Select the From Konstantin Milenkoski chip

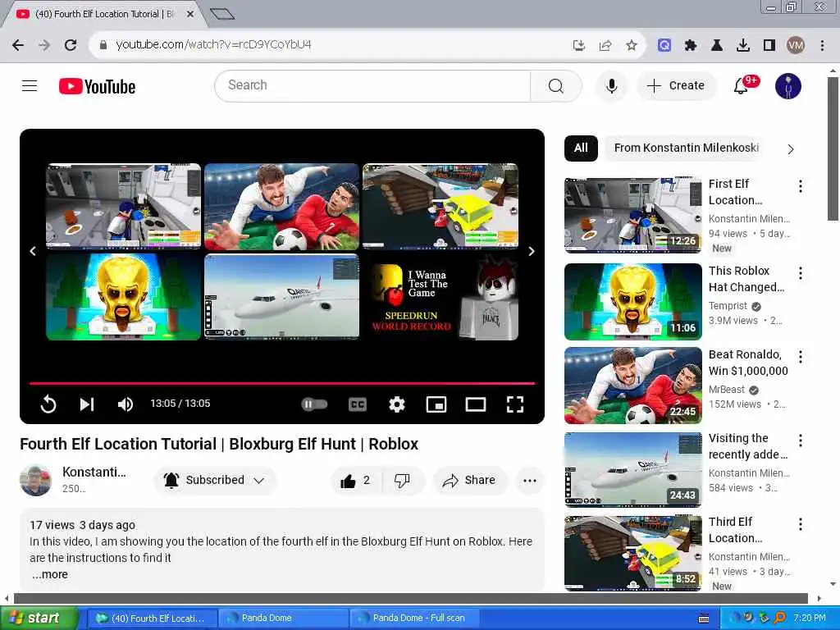[x=687, y=148]
